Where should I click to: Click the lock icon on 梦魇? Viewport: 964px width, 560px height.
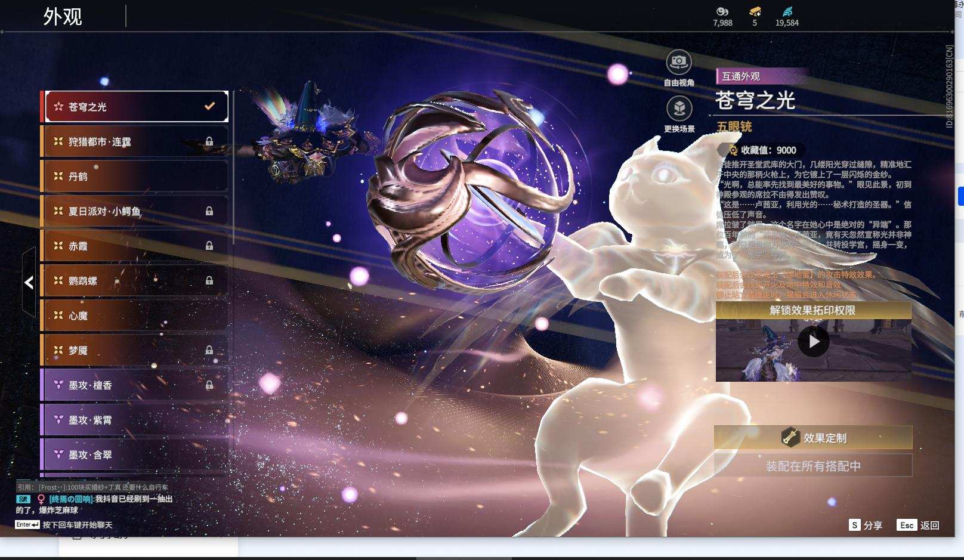(x=209, y=350)
